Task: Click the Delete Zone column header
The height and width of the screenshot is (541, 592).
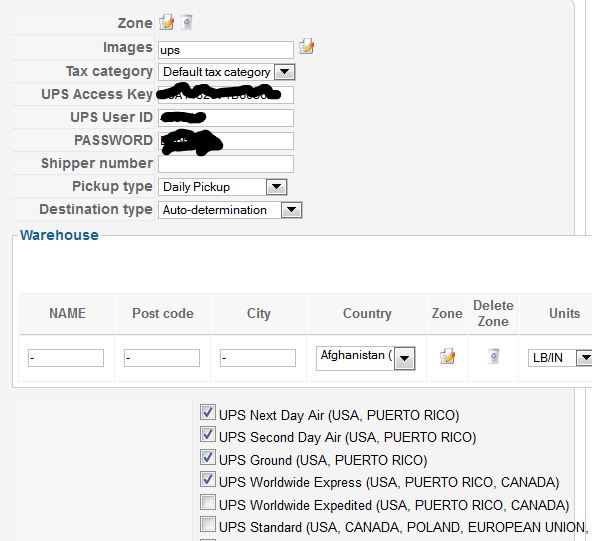Action: [x=493, y=313]
